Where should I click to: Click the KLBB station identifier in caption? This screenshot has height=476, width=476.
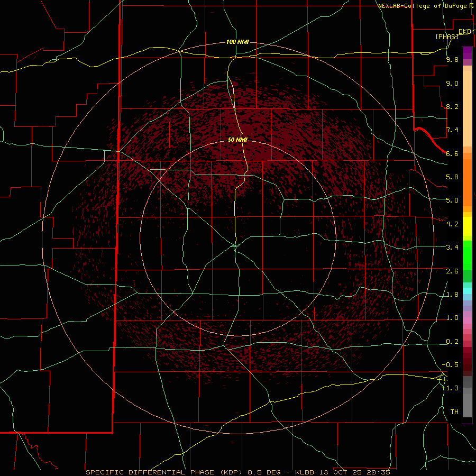pyautogui.click(x=305, y=472)
